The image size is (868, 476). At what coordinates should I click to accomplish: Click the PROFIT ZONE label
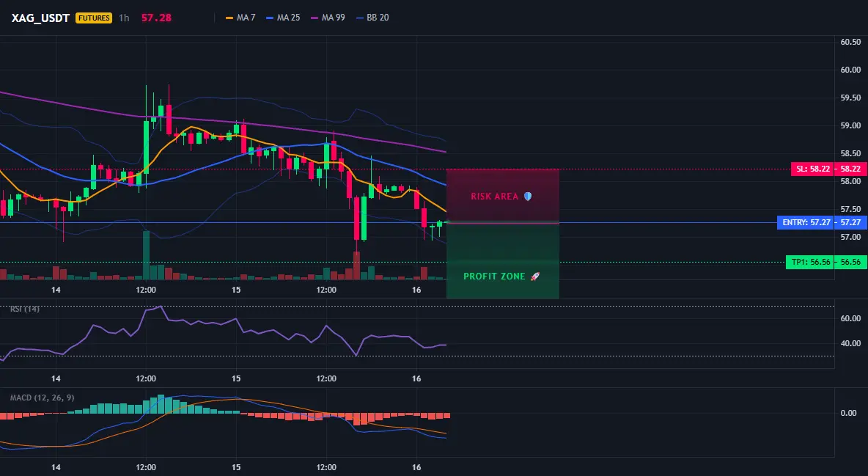[x=494, y=276]
